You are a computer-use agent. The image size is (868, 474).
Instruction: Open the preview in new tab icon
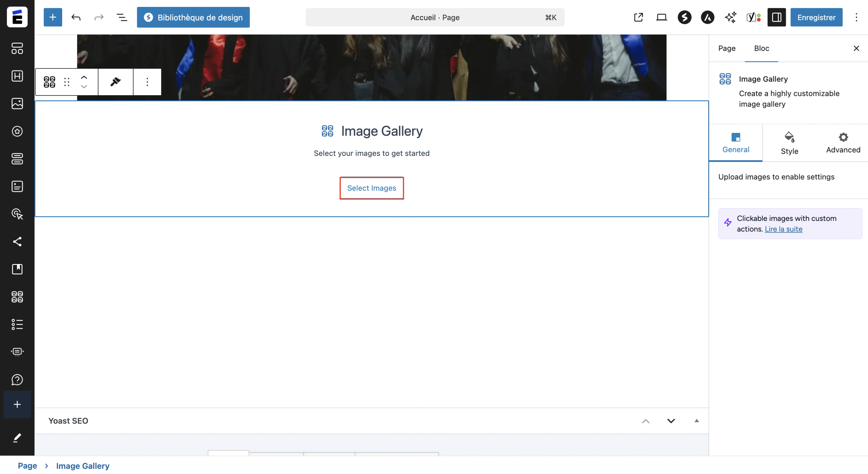coord(638,17)
